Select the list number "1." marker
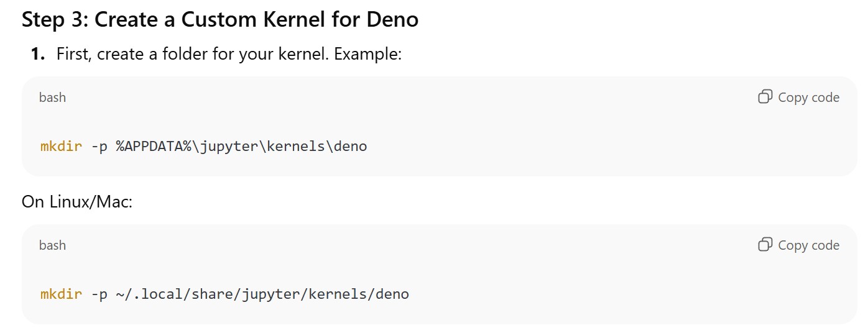The height and width of the screenshot is (328, 868). coord(39,54)
